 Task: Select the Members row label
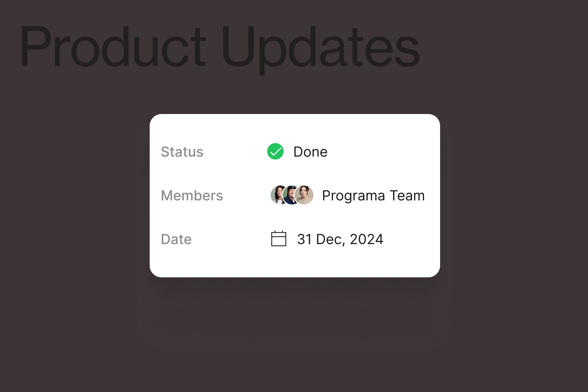[192, 195]
